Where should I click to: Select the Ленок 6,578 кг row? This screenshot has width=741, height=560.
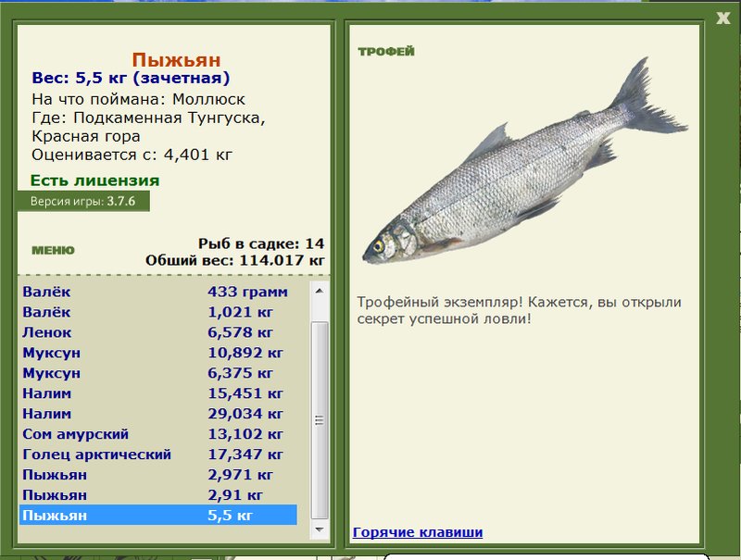tap(158, 332)
